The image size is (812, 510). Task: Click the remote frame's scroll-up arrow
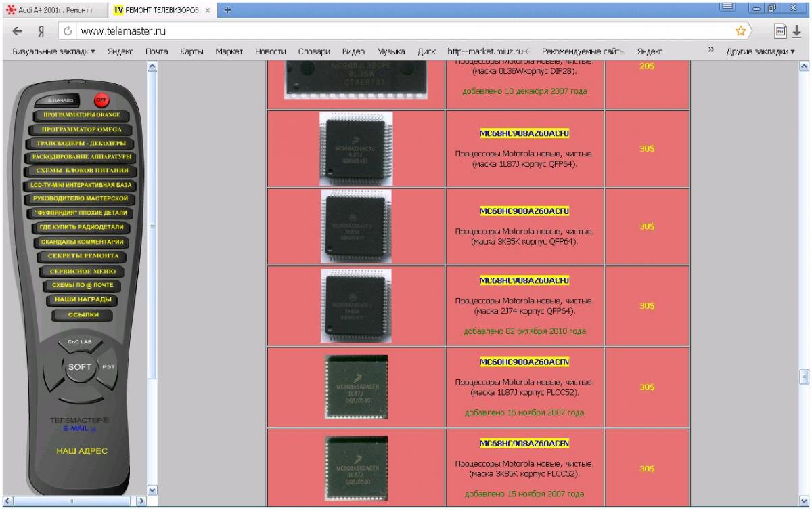coord(152,66)
